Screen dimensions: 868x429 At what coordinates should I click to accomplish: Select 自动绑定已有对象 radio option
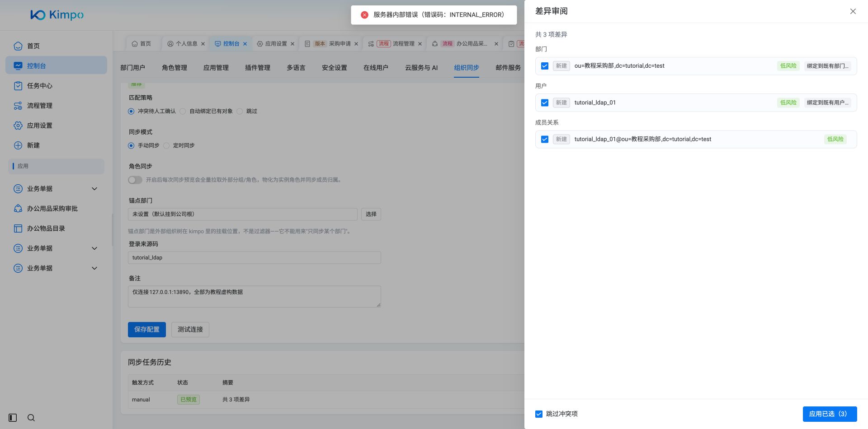183,111
